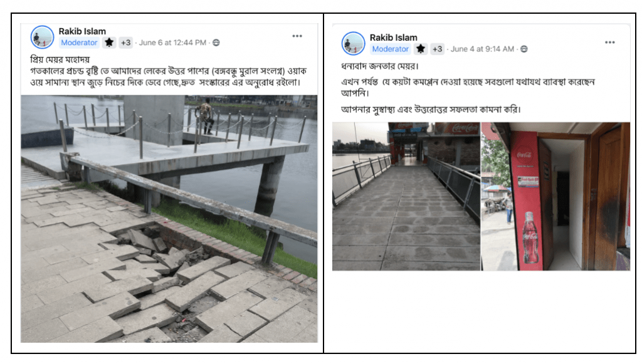
Task: Click the Bengali text of the June 4 post
Action: tap(468, 88)
